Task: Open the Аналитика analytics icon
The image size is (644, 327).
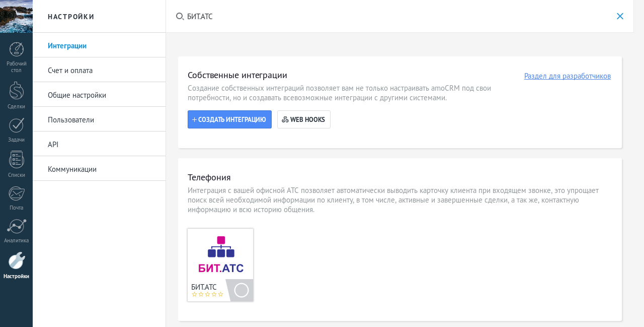Action: pyautogui.click(x=16, y=227)
